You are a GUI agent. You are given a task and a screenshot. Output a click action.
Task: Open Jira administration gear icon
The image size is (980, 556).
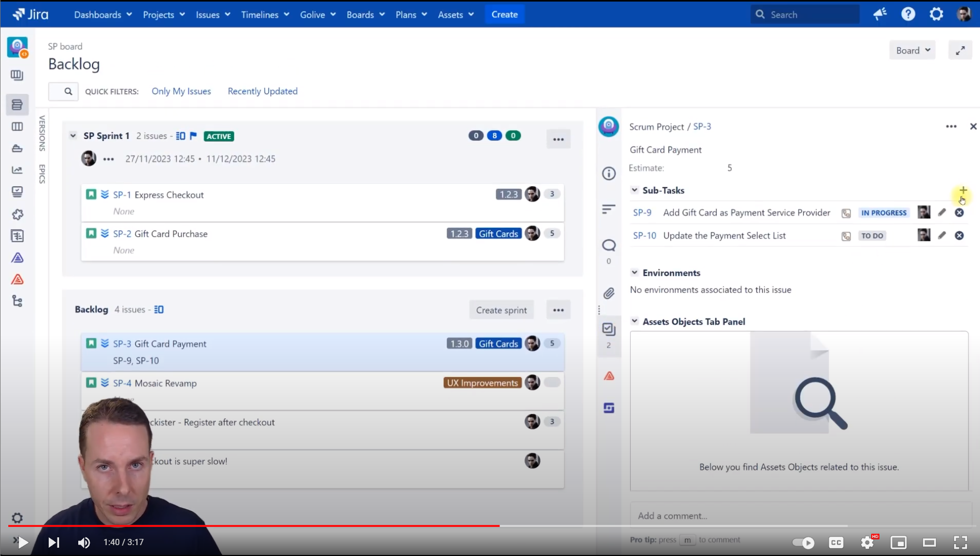(936, 15)
